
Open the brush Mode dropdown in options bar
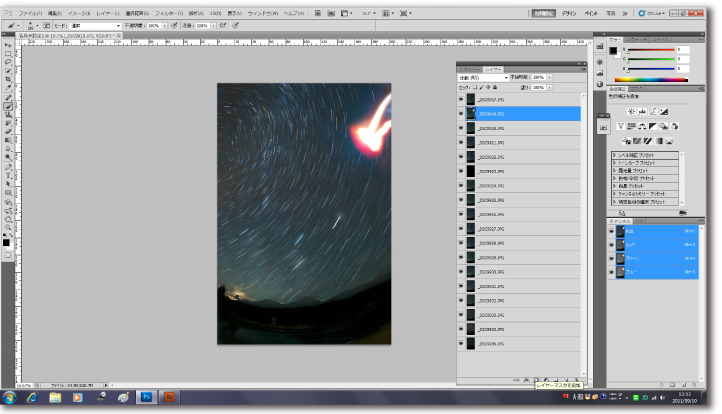pos(95,25)
